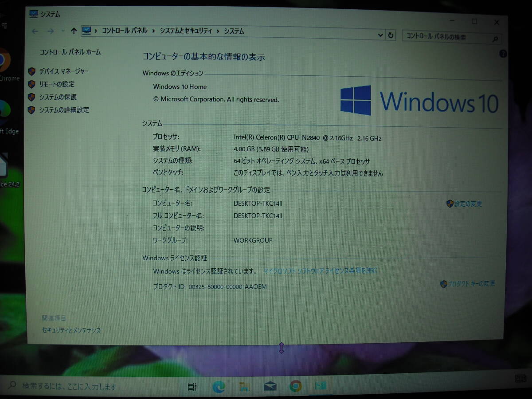Close the システム window

tap(497, 22)
